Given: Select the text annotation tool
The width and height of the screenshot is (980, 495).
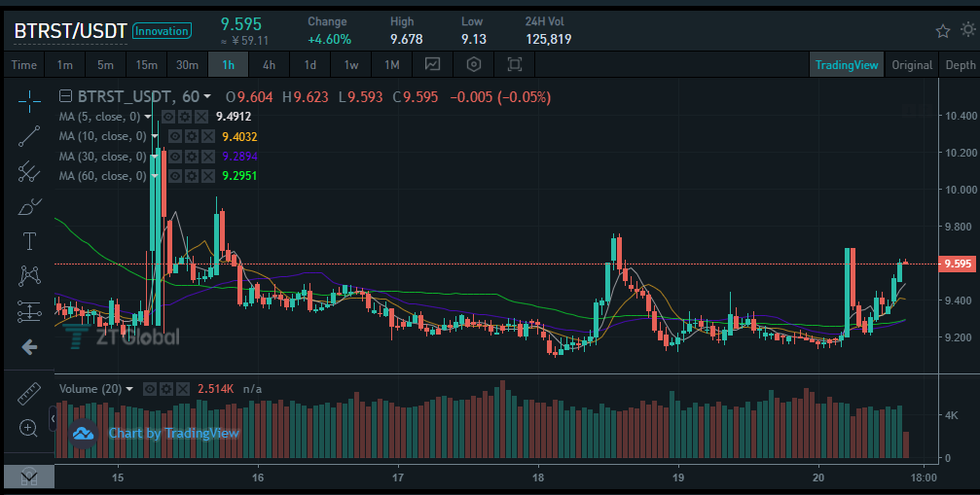Looking at the screenshot, I should 29,241.
